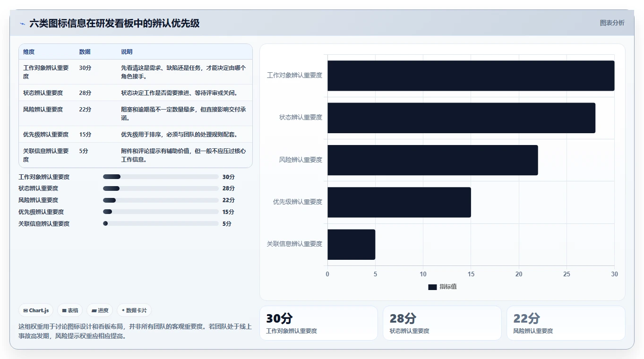Click the 优先级辨认重要度 progress bar
Screen dimensions: 644x359
(x=161, y=212)
